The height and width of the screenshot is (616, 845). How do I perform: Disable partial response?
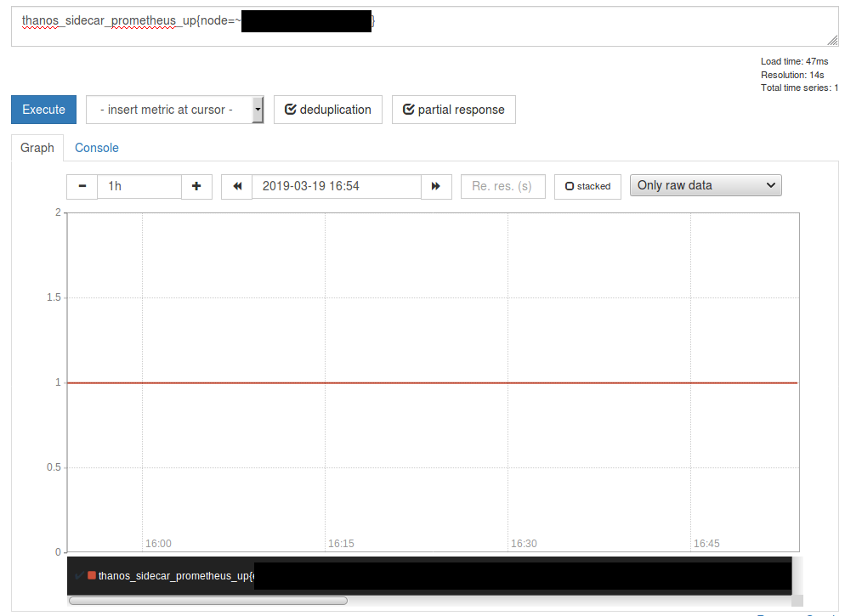point(453,110)
